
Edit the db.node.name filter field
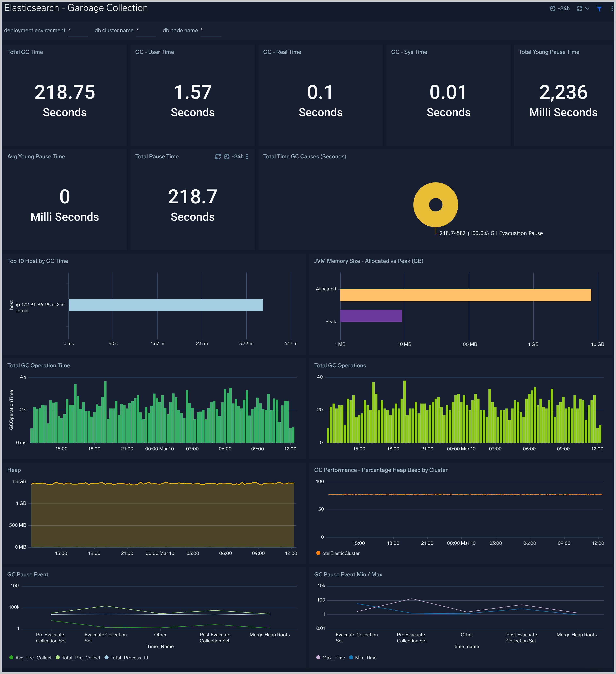pyautogui.click(x=211, y=30)
